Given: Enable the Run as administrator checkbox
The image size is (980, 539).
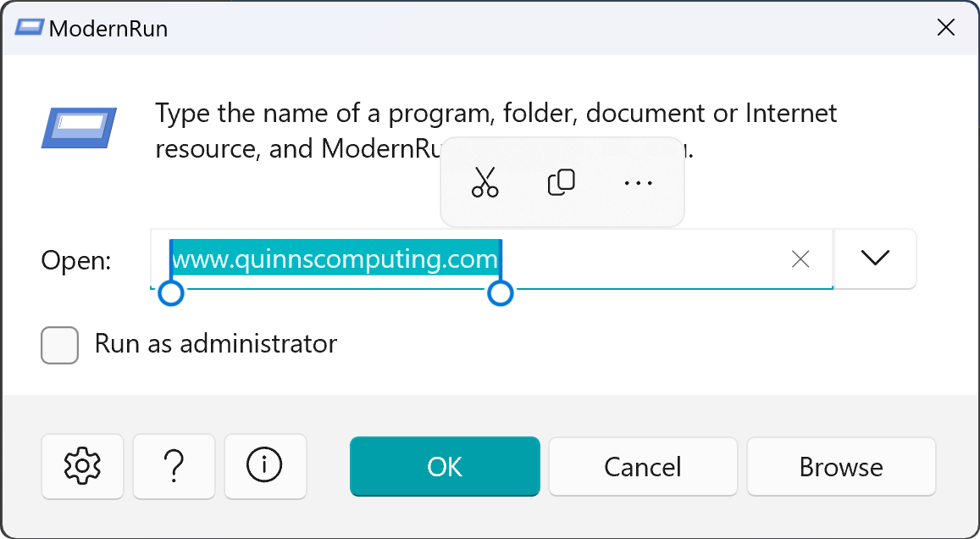Looking at the screenshot, I should click(59, 345).
